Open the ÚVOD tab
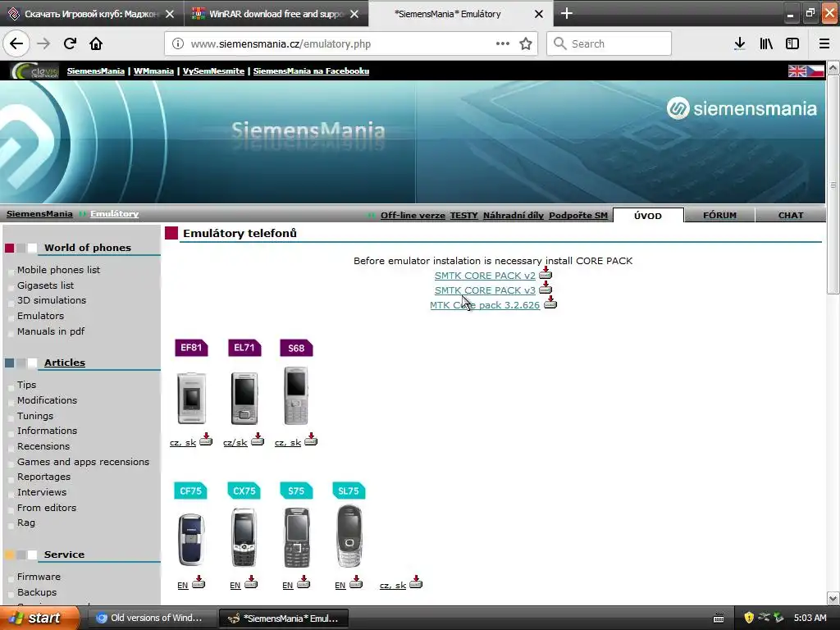The height and width of the screenshot is (630, 840). [x=648, y=216]
